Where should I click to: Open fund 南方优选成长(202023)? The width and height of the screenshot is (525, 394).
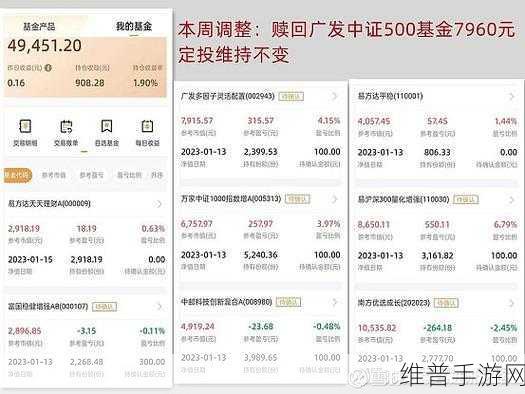394,303
